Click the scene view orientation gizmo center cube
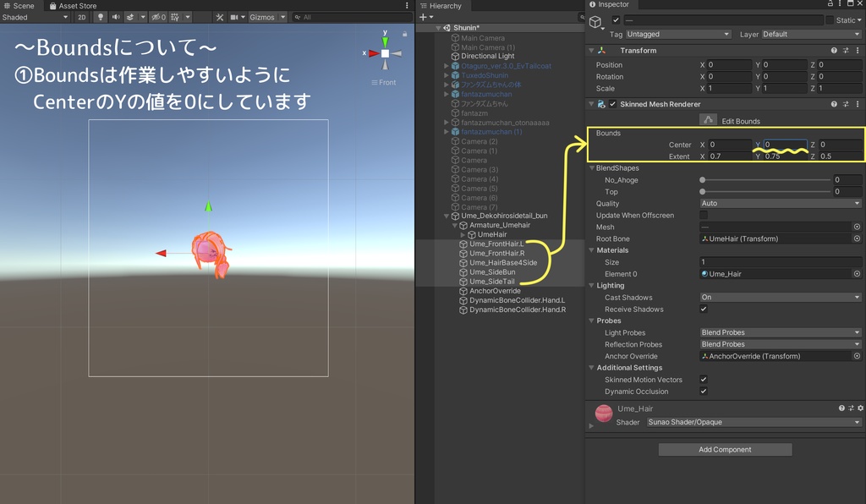 pos(385,53)
